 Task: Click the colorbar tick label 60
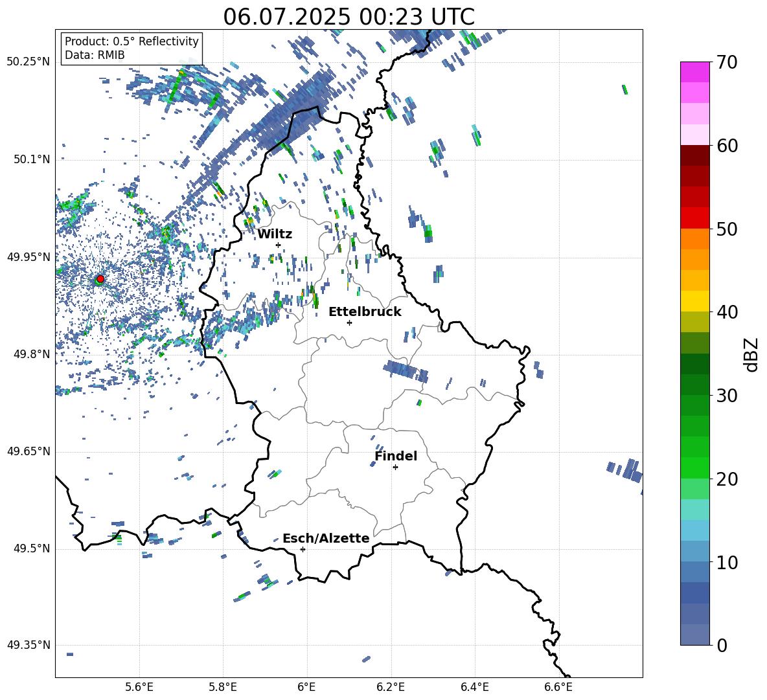click(727, 146)
